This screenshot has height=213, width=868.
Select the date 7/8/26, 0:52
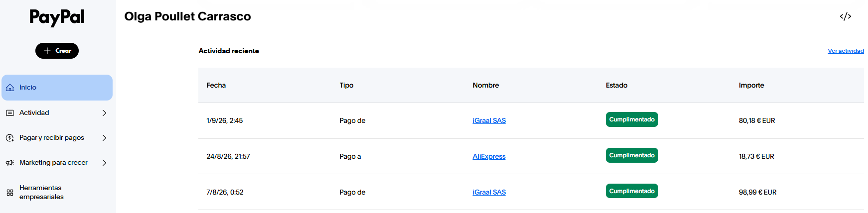pos(225,192)
